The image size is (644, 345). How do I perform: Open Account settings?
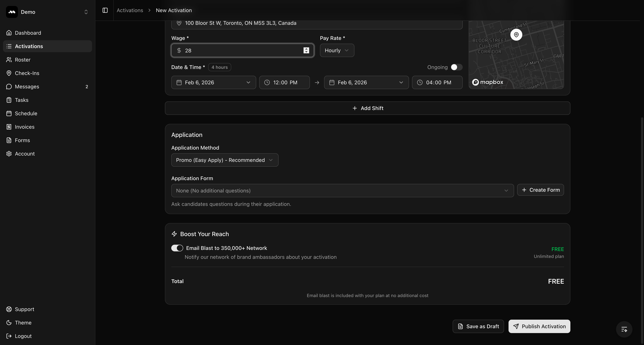[x=25, y=154]
